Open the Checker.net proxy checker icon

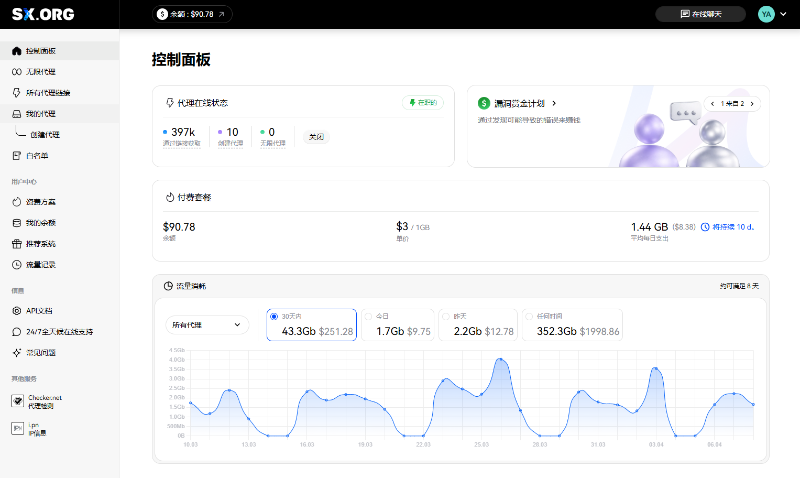pyautogui.click(x=17, y=400)
